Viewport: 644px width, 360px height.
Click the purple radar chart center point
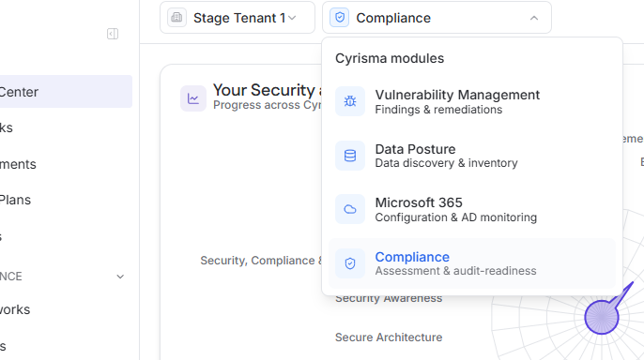pyautogui.click(x=602, y=317)
